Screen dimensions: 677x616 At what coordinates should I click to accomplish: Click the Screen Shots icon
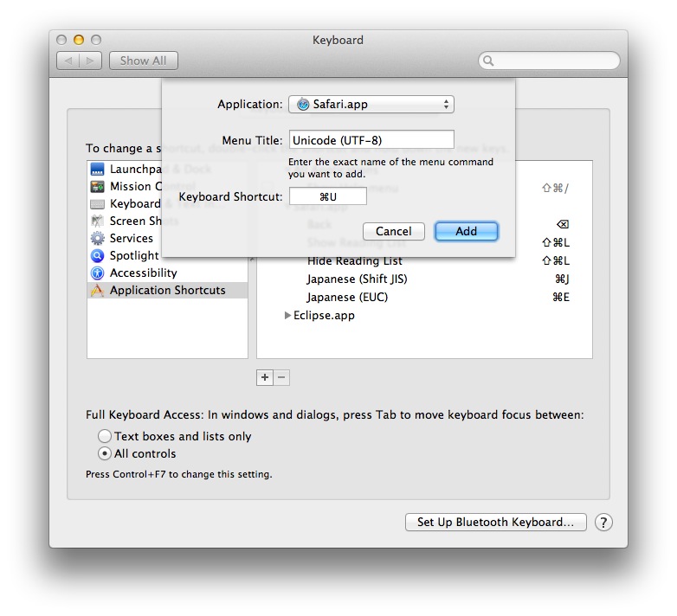(97, 221)
